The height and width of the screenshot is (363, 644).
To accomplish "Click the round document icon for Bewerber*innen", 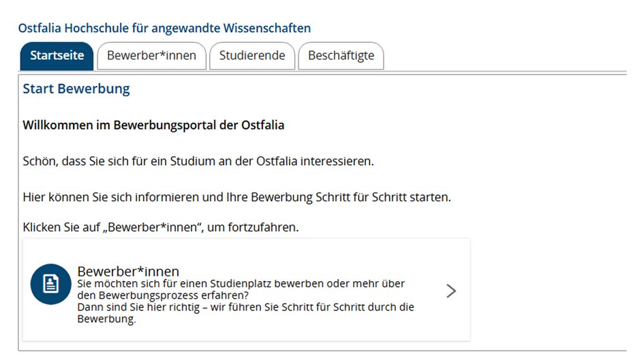I will point(51,284).
